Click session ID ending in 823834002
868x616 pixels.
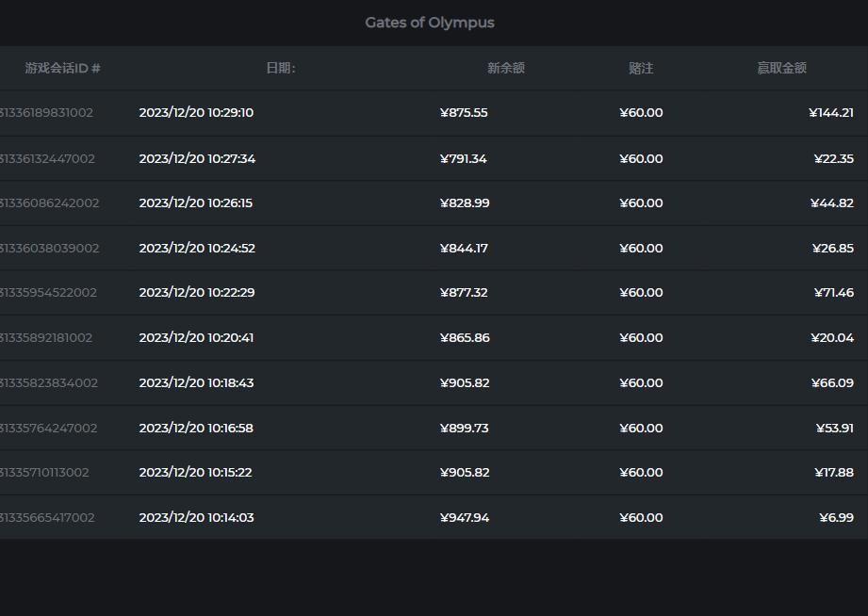coord(49,383)
